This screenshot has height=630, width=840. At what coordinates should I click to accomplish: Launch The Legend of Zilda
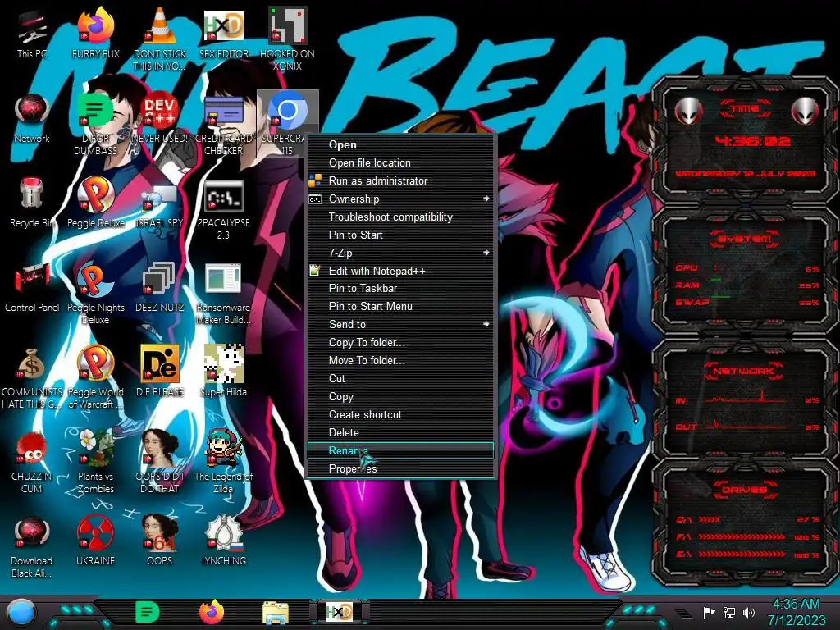[x=224, y=462]
